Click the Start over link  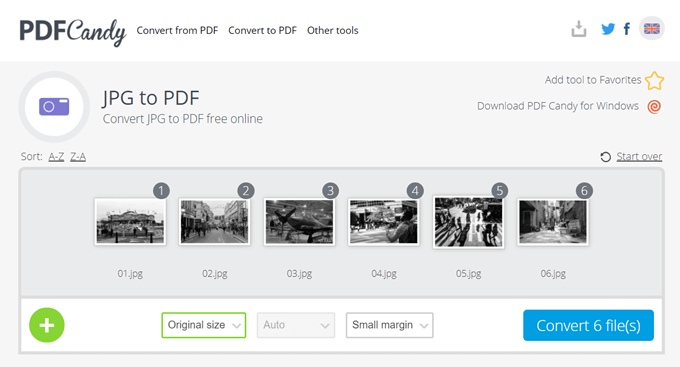pos(639,156)
